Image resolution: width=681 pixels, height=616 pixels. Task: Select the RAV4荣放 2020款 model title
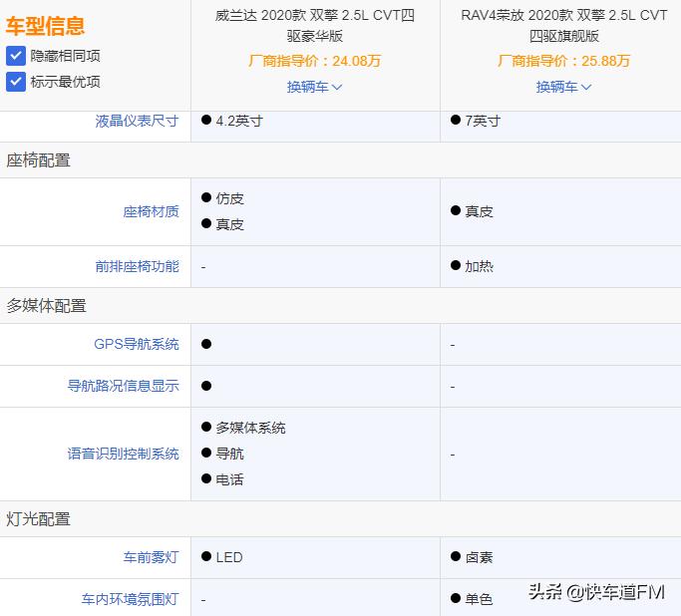563,25
